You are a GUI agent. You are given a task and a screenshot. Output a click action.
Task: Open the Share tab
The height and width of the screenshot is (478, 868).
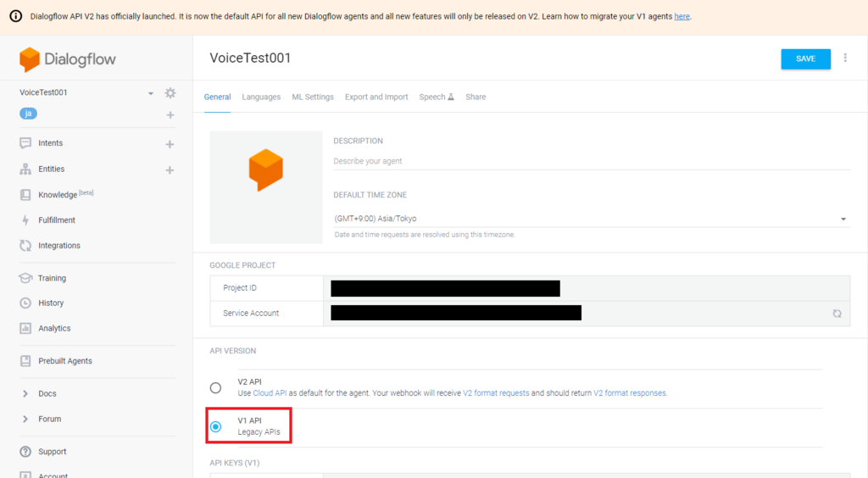coord(476,97)
